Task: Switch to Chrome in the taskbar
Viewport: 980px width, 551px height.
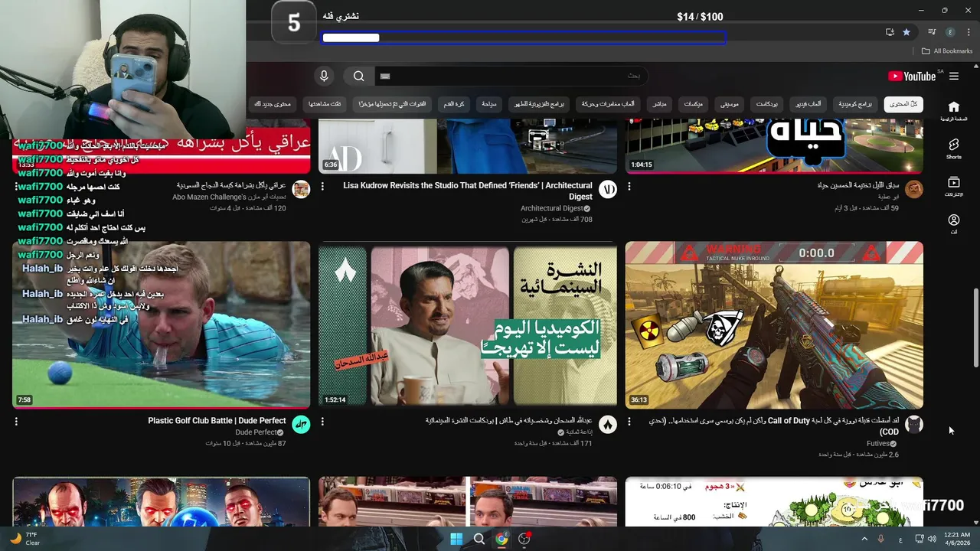Action: (x=501, y=539)
